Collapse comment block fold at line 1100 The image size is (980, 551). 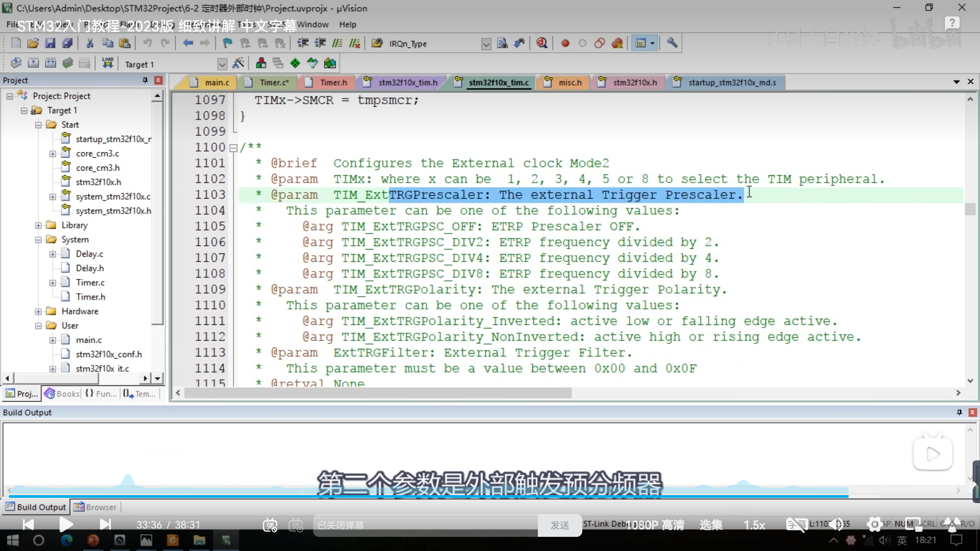(x=233, y=148)
